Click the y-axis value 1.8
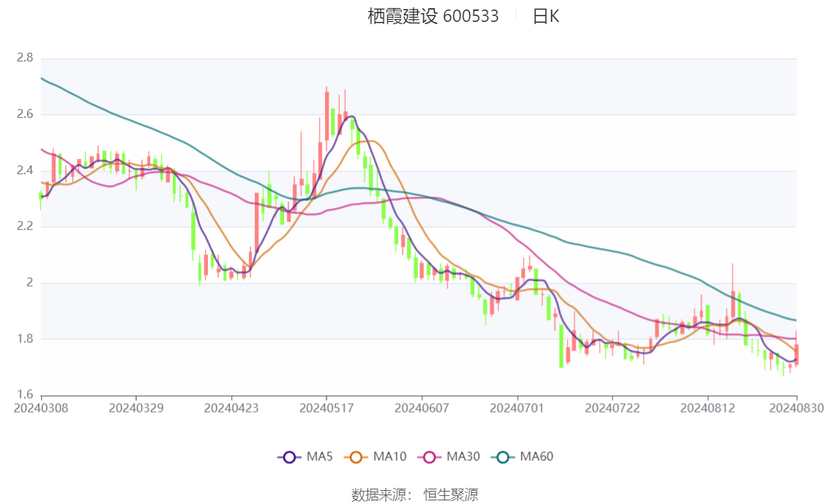The height and width of the screenshot is (504, 830). [x=25, y=339]
